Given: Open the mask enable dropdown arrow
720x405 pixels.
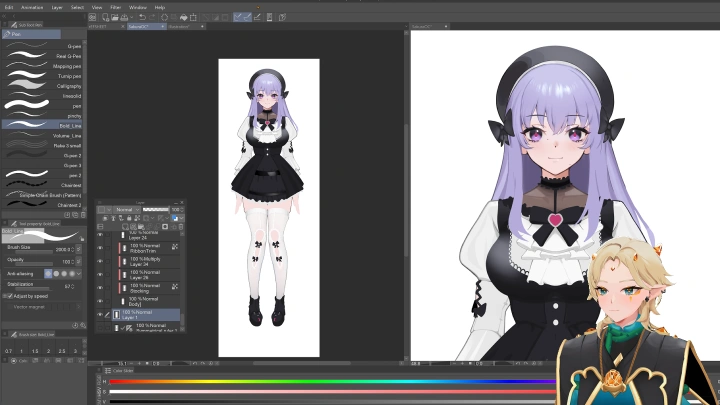Looking at the screenshot, I should click(152, 218).
